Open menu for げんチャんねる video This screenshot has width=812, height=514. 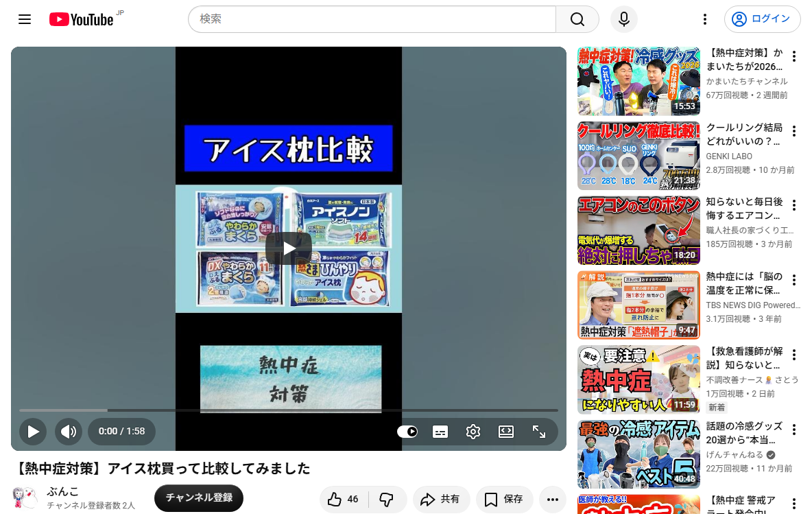794,430
